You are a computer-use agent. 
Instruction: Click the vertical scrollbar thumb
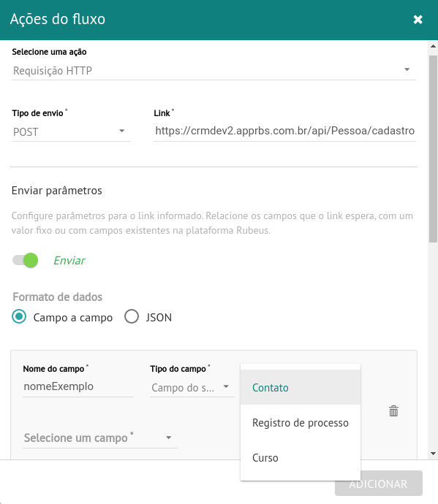pos(433,149)
